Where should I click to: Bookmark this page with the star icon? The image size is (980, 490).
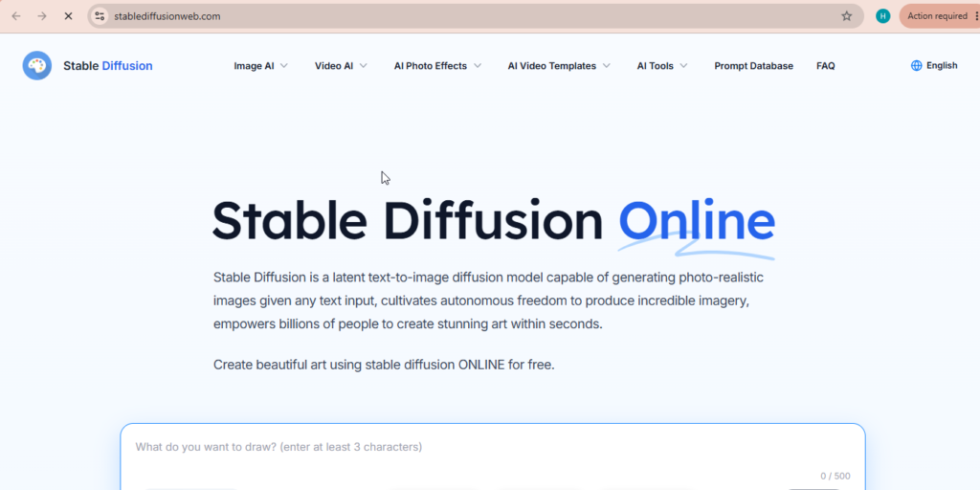click(x=846, y=16)
